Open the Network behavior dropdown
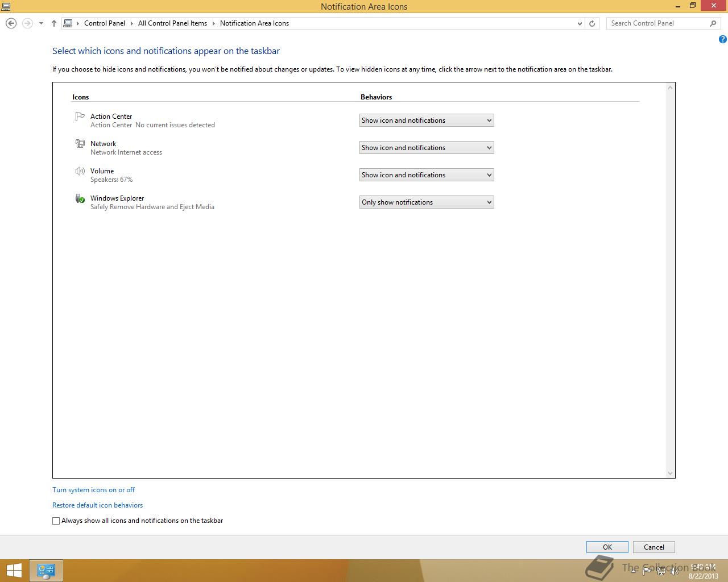Screen dimensions: 728x582 427,148
